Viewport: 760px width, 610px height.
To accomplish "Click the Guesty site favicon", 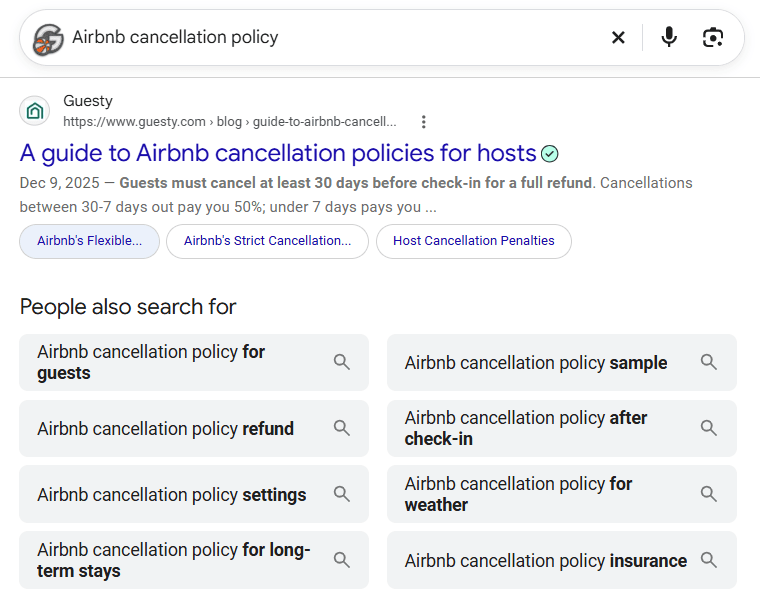I will point(34,111).
